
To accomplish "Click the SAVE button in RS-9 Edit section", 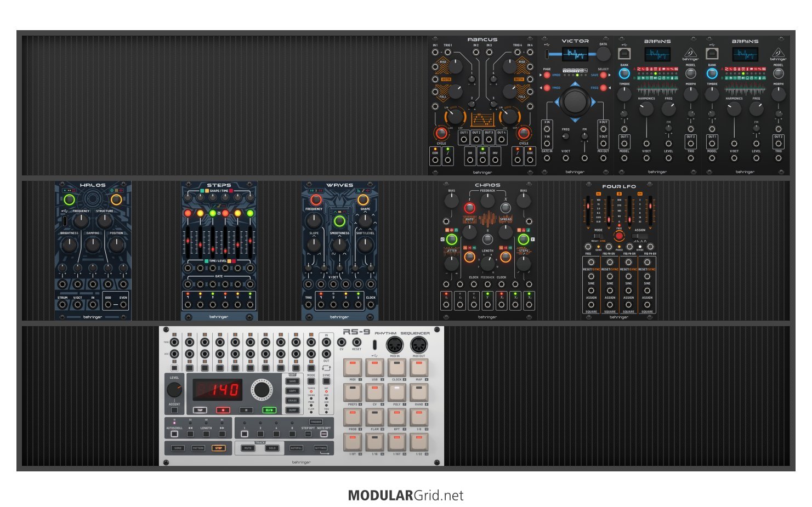I will coord(293,381).
